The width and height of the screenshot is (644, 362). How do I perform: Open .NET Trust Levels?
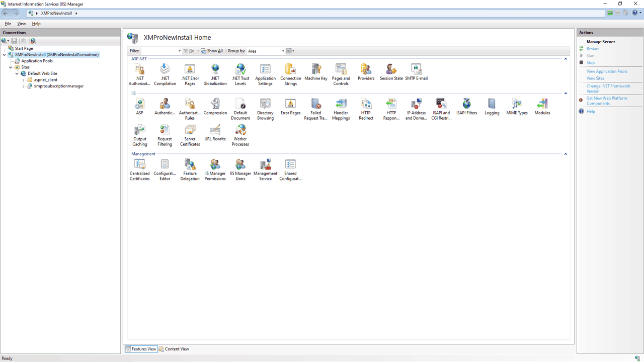point(240,74)
